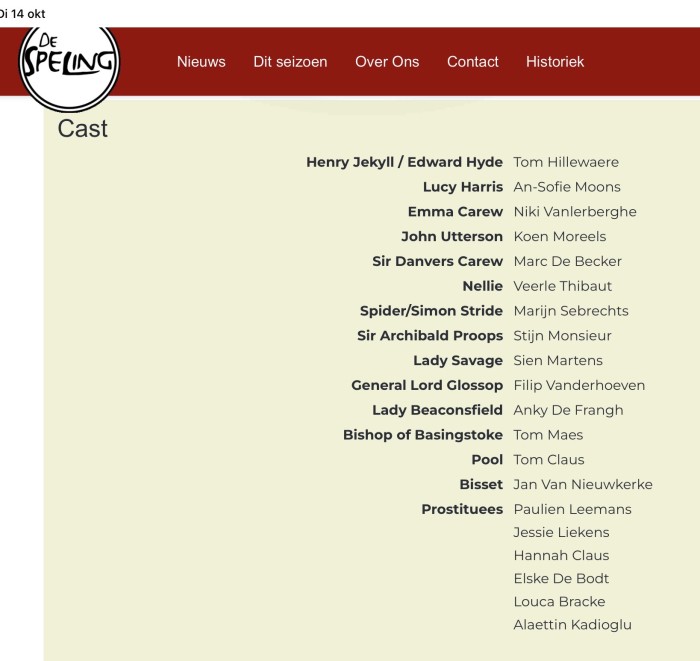Click the name Filip Vanderhoeven
700x661 pixels.
579,385
